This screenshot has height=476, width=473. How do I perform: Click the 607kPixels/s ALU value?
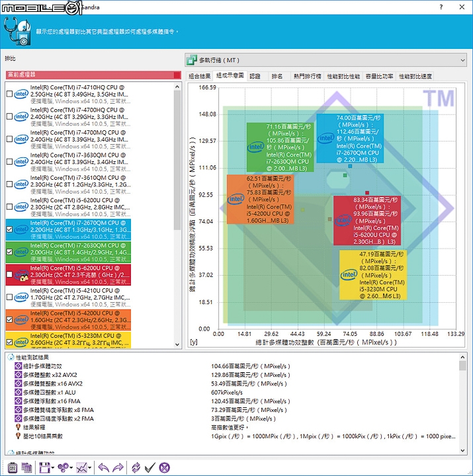227,392
